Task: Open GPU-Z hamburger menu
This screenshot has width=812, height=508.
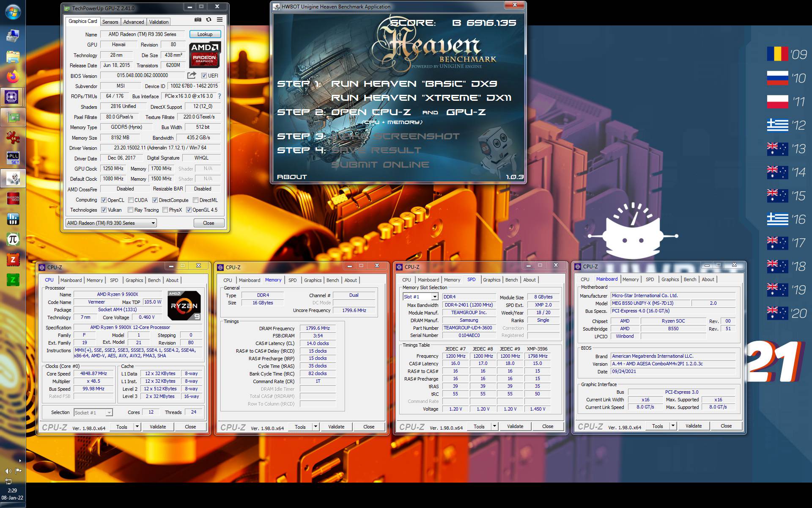Action: [219, 19]
